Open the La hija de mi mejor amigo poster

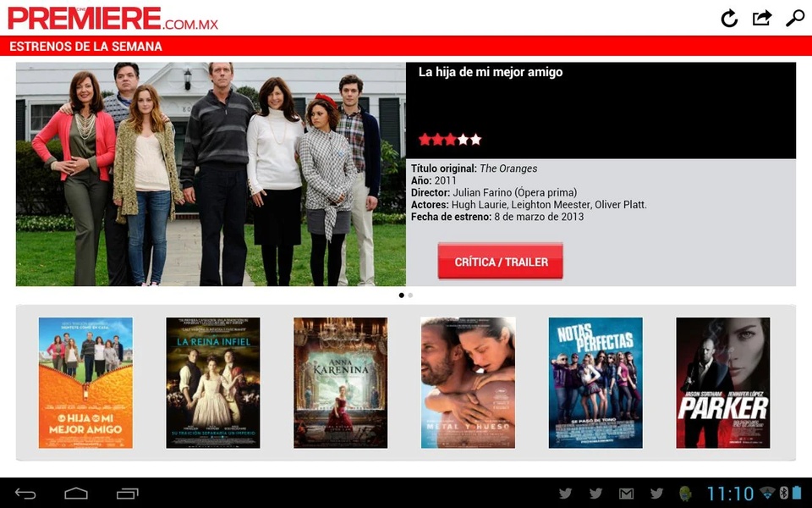point(85,383)
